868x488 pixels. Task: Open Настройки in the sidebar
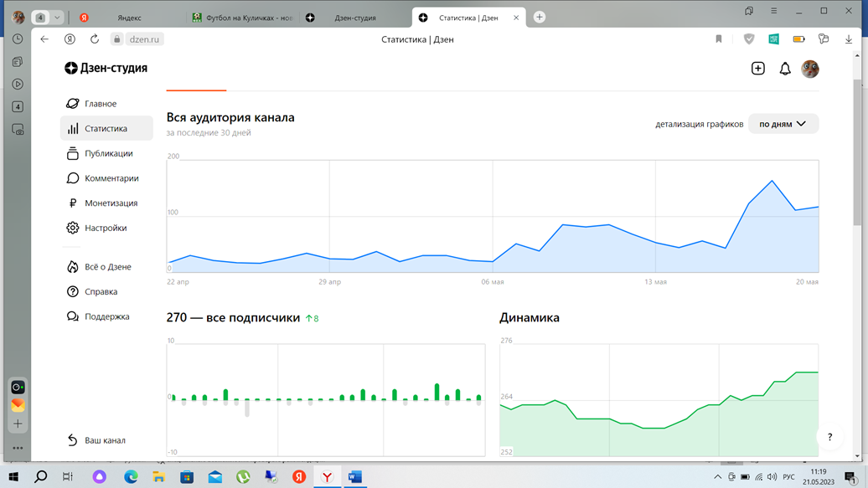click(105, 227)
